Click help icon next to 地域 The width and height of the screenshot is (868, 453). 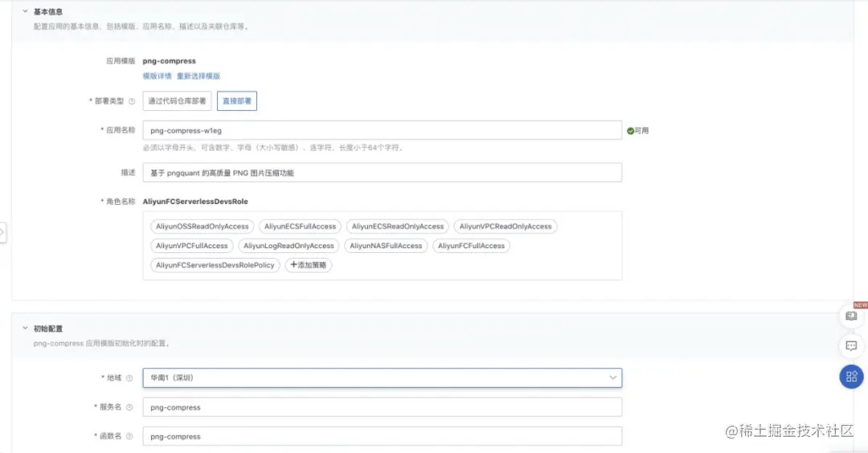[x=129, y=378]
